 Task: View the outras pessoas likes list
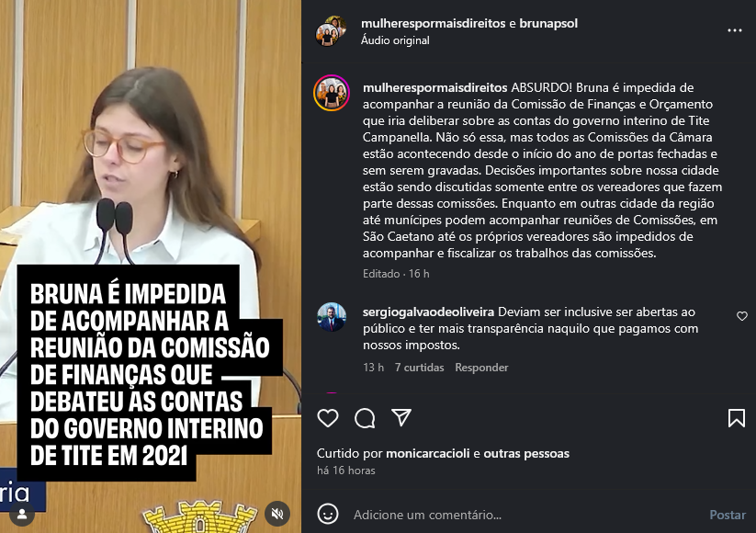click(x=526, y=453)
